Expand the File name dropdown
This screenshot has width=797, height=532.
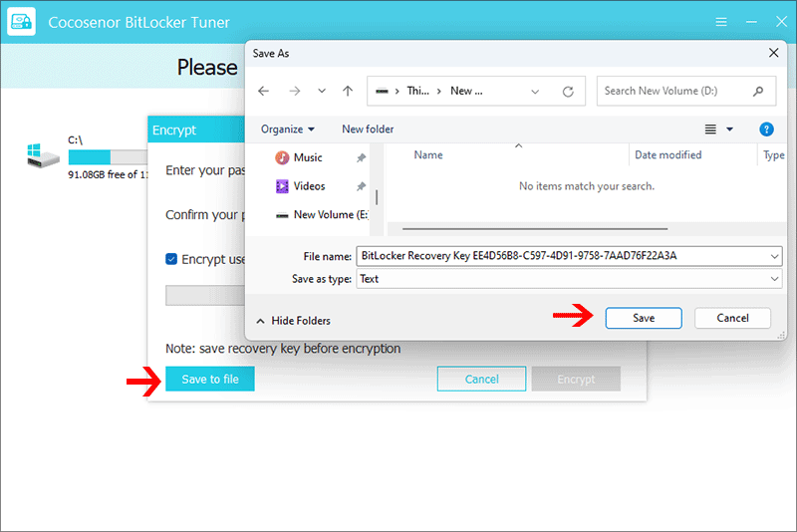tap(774, 257)
